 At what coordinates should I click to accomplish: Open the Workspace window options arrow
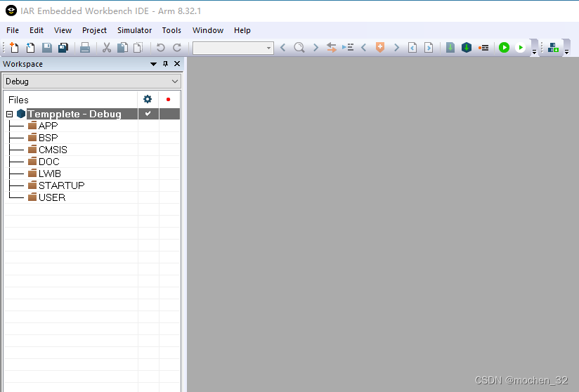(153, 64)
